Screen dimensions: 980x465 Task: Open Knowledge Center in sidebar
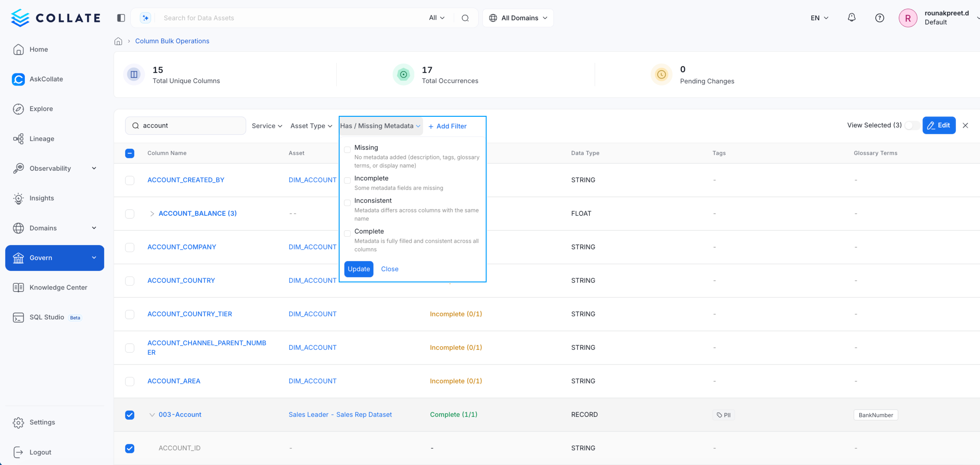point(58,287)
